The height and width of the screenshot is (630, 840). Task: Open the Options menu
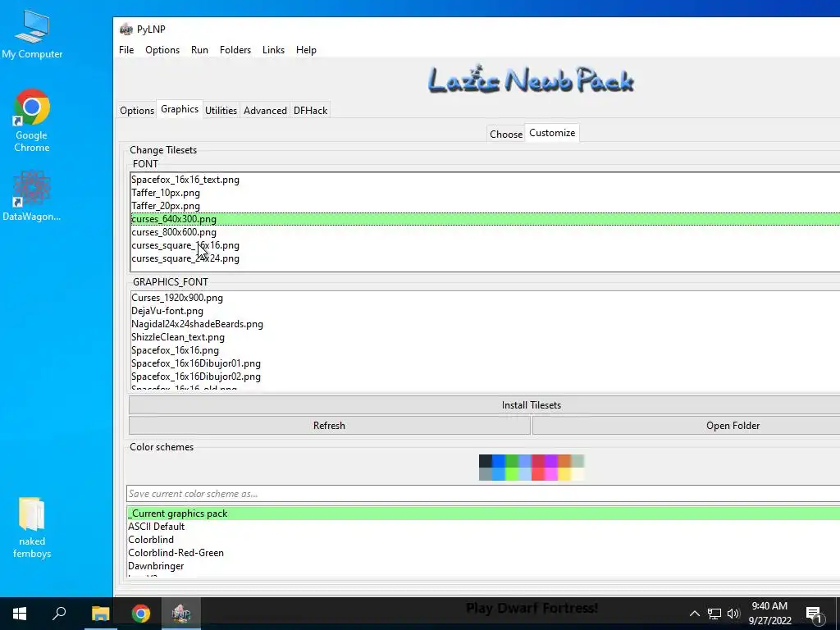pyautogui.click(x=162, y=50)
